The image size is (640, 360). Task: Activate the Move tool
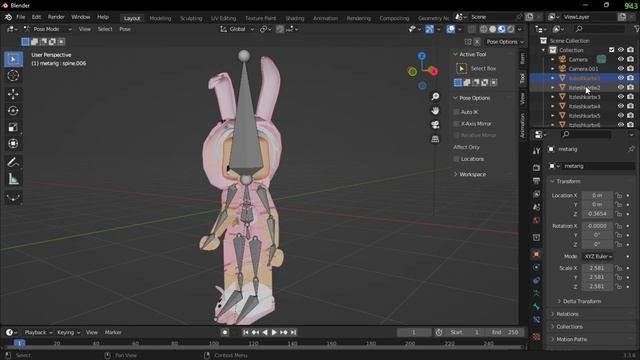click(x=13, y=94)
